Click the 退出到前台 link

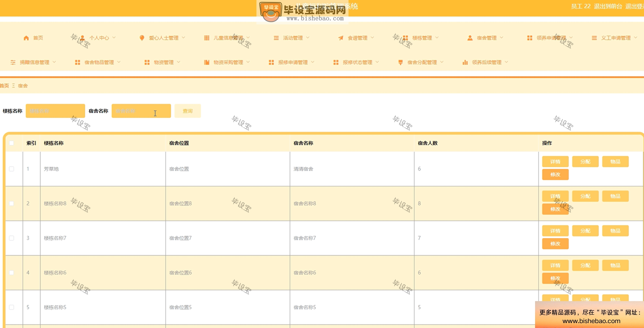click(x=608, y=6)
